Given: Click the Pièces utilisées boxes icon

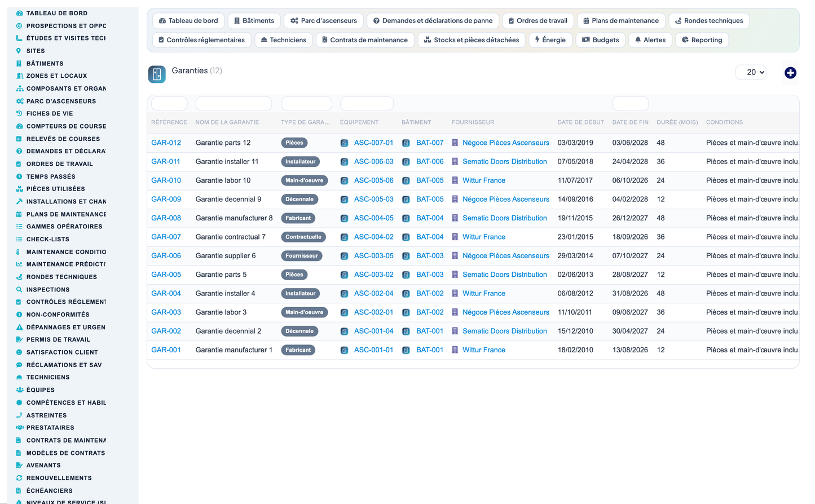Looking at the screenshot, I should [19, 189].
